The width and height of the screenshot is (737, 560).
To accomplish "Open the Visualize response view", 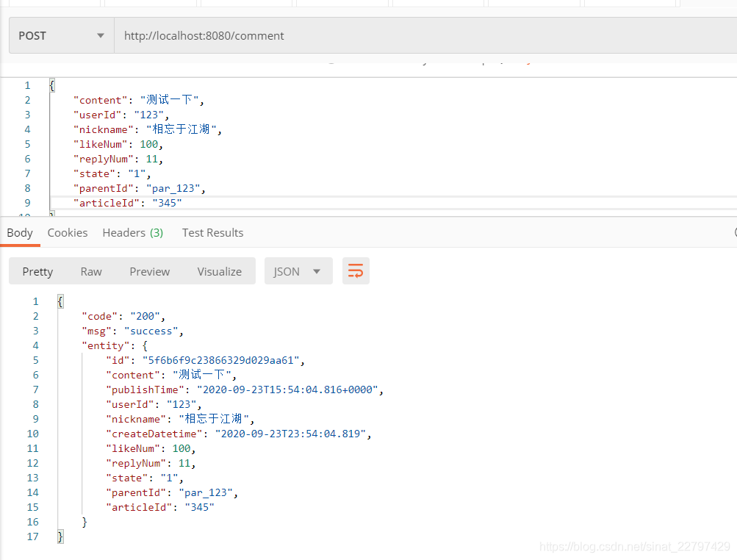I will click(219, 270).
